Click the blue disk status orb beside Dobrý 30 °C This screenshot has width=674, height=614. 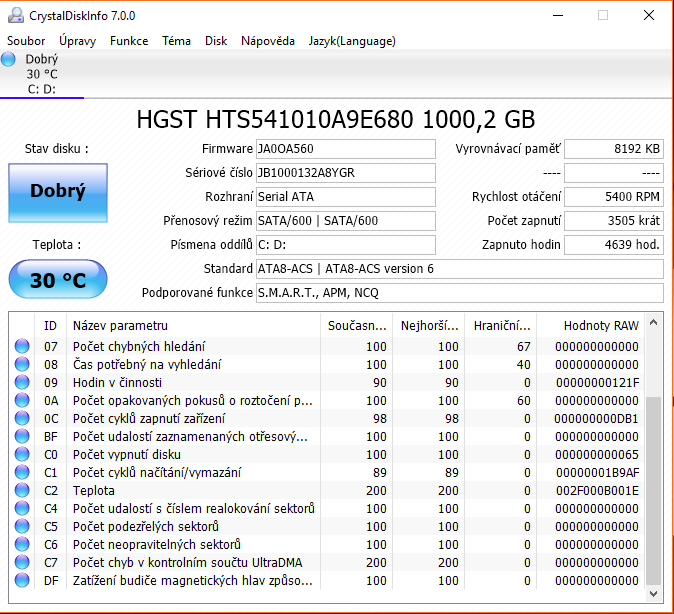pyautogui.click(x=8, y=59)
